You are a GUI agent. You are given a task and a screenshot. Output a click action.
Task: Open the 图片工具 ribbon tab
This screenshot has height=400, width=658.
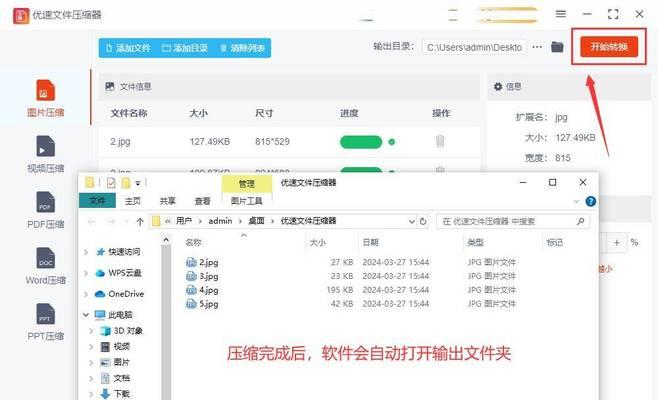click(246, 201)
